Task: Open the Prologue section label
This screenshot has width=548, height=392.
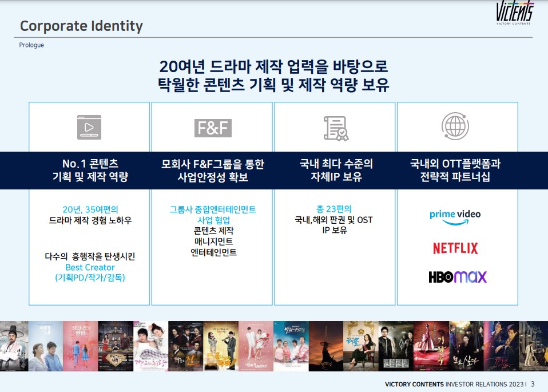Action: point(31,45)
